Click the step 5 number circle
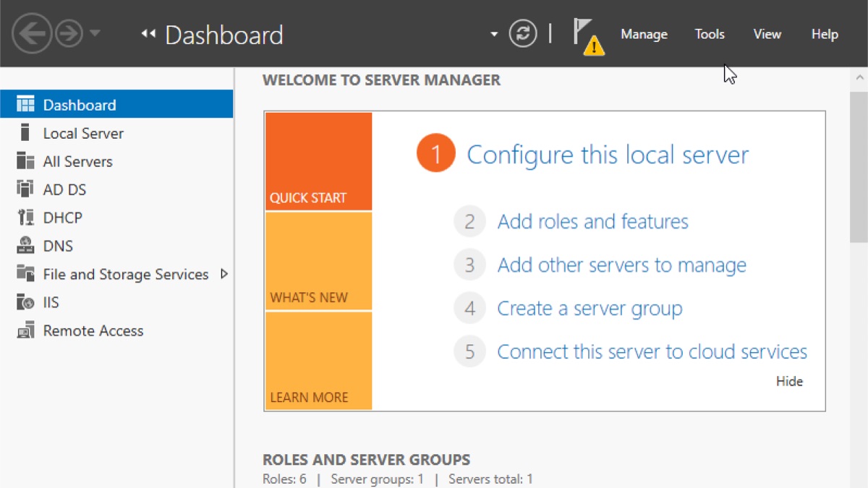The width and height of the screenshot is (868, 488). click(469, 352)
